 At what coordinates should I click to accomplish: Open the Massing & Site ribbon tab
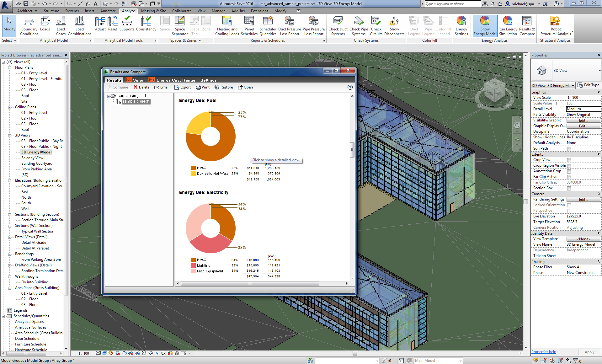tap(153, 11)
